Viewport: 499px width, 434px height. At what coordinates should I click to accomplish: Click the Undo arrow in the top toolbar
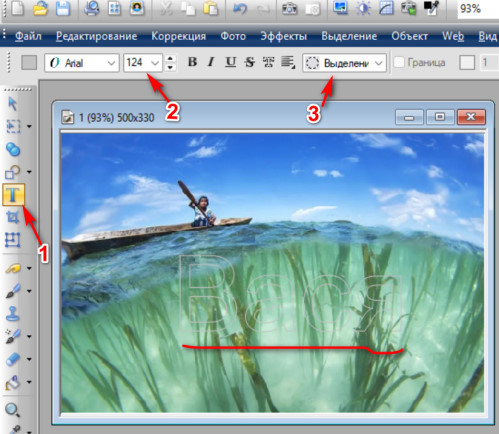240,8
